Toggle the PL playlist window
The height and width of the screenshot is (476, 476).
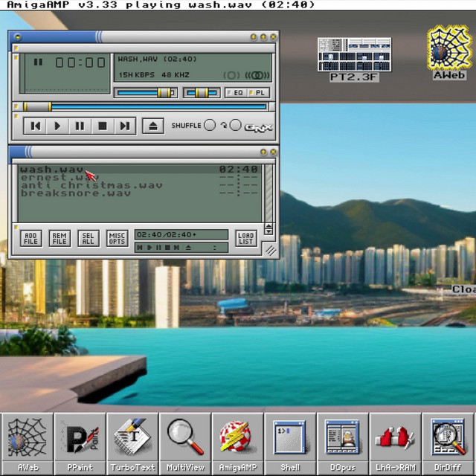[x=259, y=93]
